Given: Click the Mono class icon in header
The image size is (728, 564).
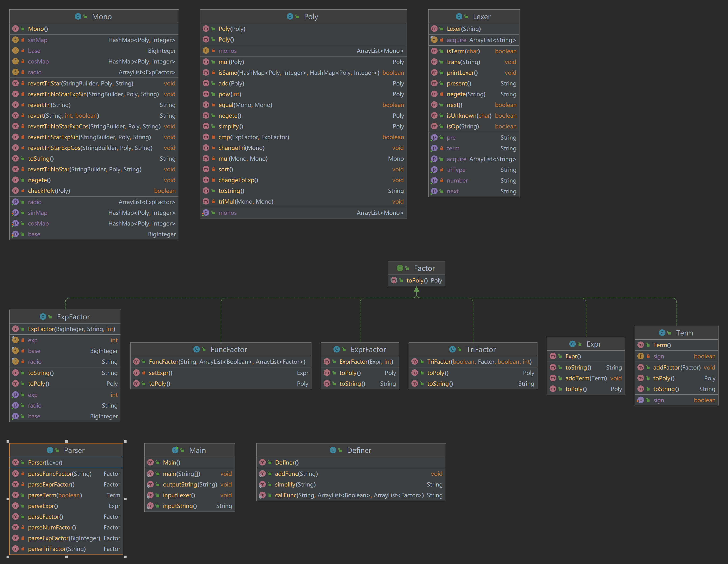Looking at the screenshot, I should tap(78, 16).
